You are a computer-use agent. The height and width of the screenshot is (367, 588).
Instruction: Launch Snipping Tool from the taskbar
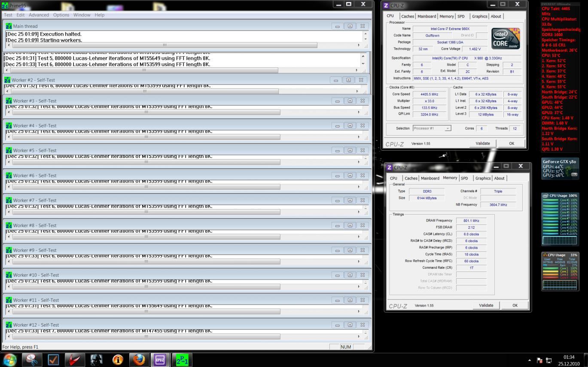tap(32, 360)
